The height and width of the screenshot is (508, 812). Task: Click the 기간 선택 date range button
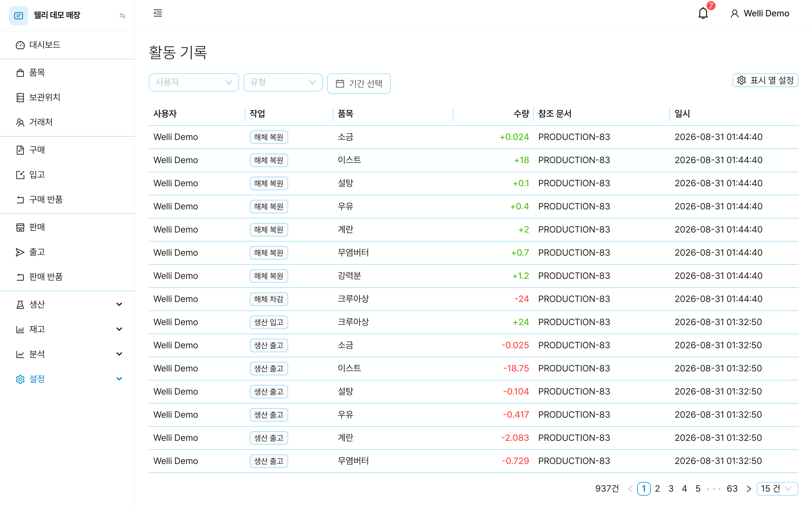click(359, 83)
